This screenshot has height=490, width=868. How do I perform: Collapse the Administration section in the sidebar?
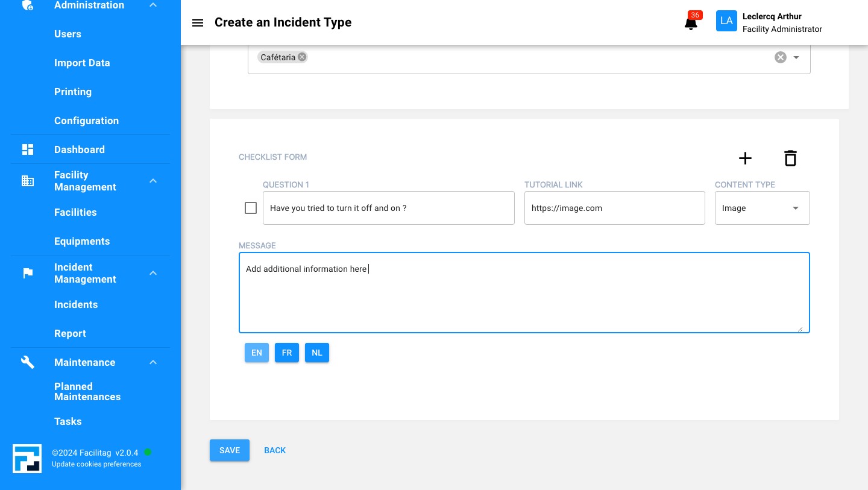pos(153,5)
